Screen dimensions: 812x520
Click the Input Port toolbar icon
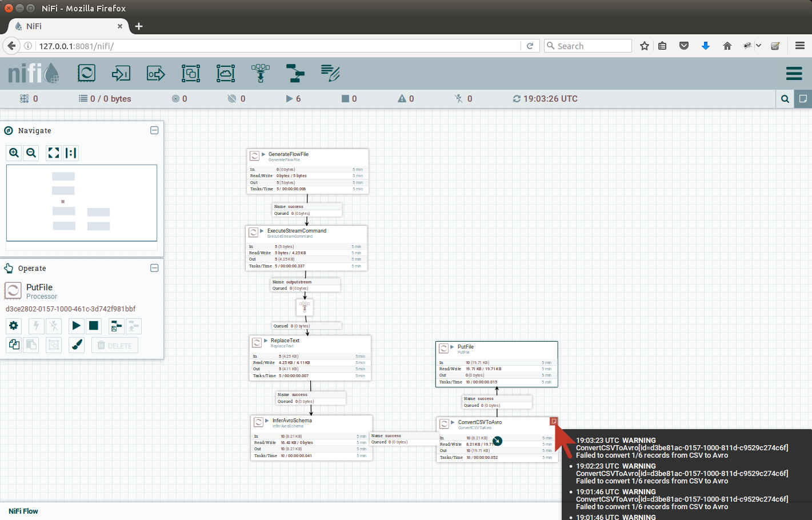[121, 73]
